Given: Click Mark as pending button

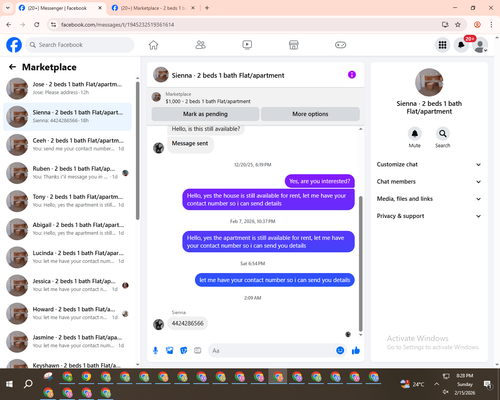Looking at the screenshot, I should pos(205,114).
